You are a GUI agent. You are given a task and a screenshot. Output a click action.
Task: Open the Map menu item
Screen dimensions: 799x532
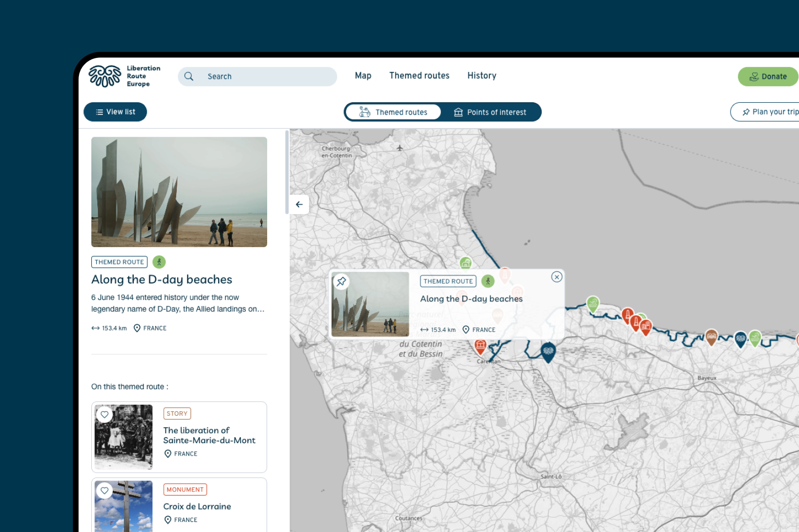coord(363,76)
